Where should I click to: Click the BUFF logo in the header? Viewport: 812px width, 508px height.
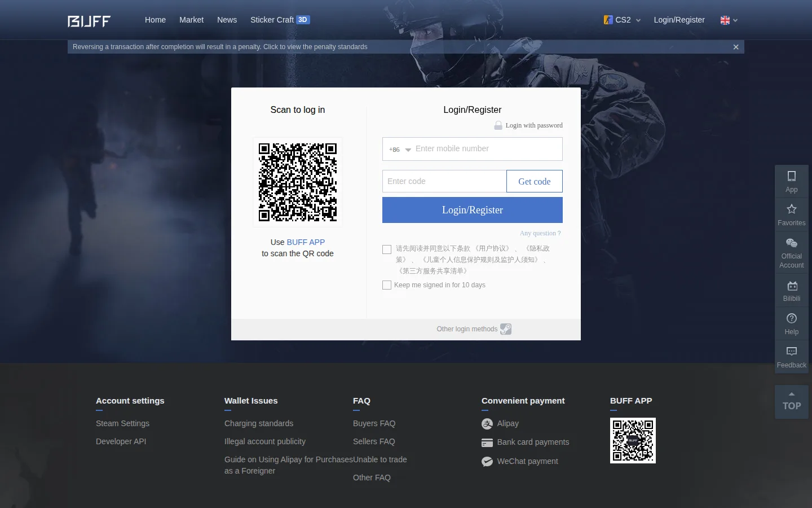[x=89, y=21]
